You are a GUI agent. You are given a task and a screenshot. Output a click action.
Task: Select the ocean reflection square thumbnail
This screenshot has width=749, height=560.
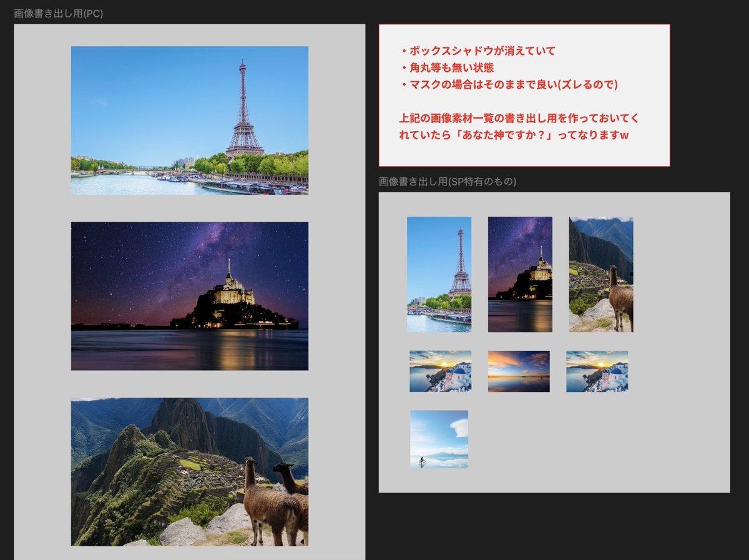[x=519, y=371]
